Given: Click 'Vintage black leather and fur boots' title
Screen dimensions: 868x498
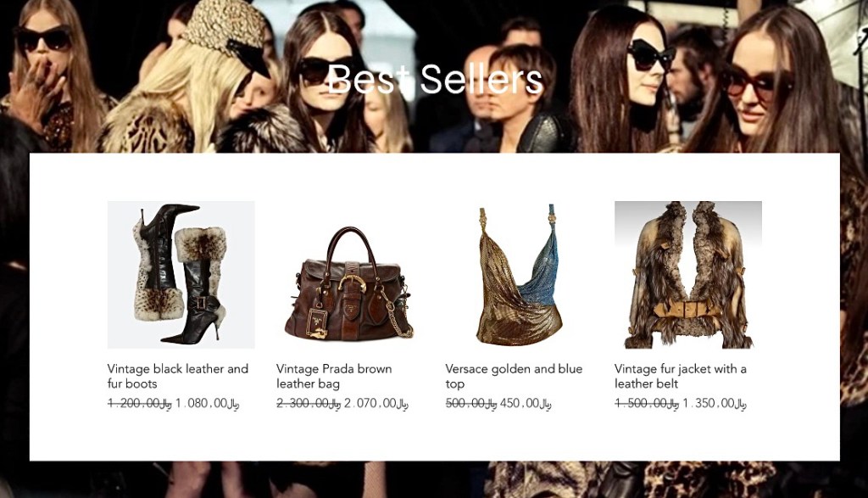Looking at the screenshot, I should [178, 376].
